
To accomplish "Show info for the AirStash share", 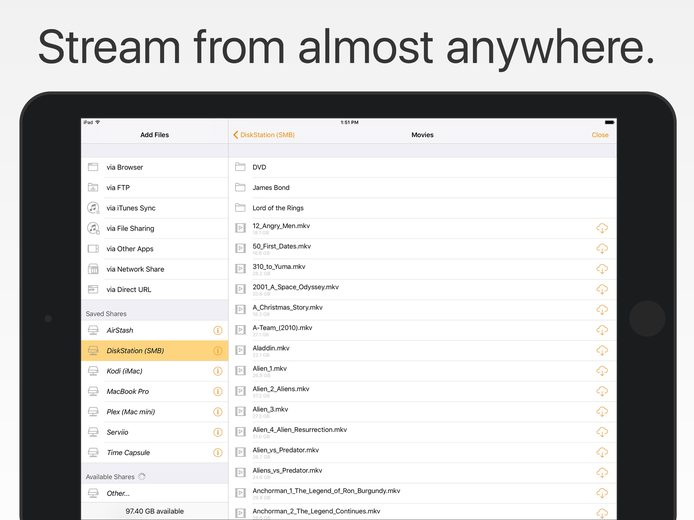I will [x=217, y=330].
